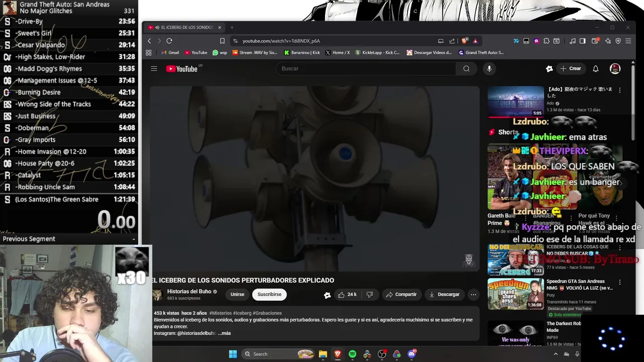Image resolution: width=644 pixels, height=362 pixels.
Task: Go to the YouTube home logo
Action: pyautogui.click(x=182, y=69)
